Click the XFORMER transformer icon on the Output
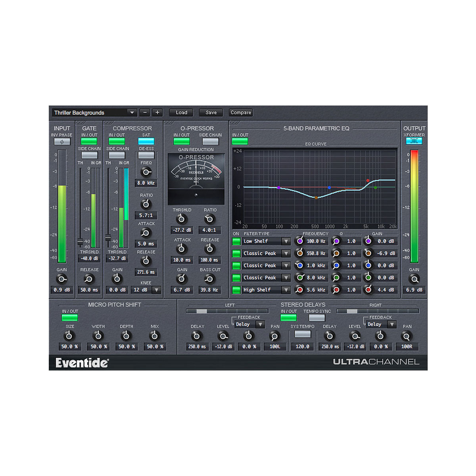The width and height of the screenshot is (476, 476). [414, 141]
